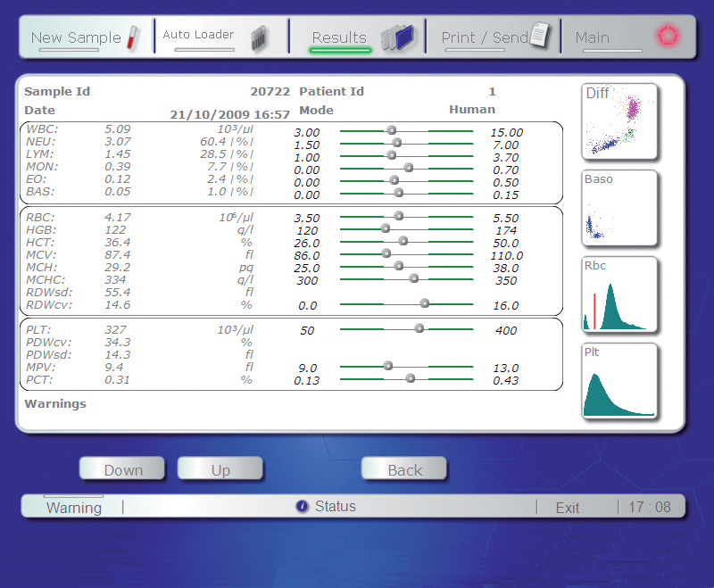Open the Diff scatter plot thumbnail
The width and height of the screenshot is (714, 588).
click(619, 120)
